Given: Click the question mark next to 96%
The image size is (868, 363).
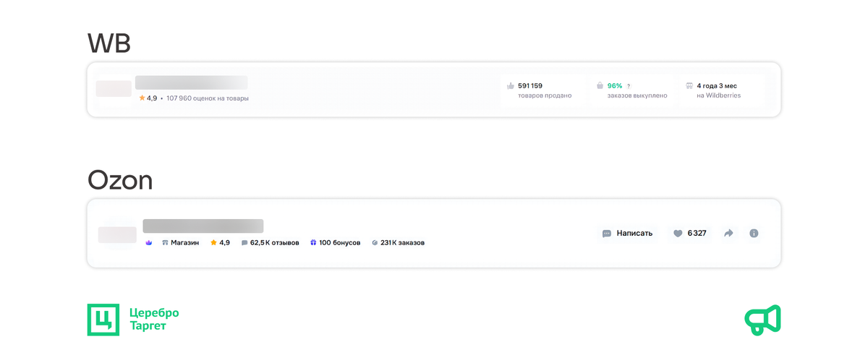Looking at the screenshot, I should [x=629, y=86].
